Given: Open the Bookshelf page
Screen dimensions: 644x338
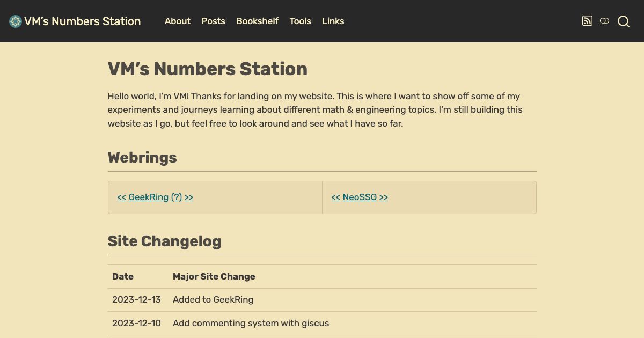Looking at the screenshot, I should tap(257, 21).
